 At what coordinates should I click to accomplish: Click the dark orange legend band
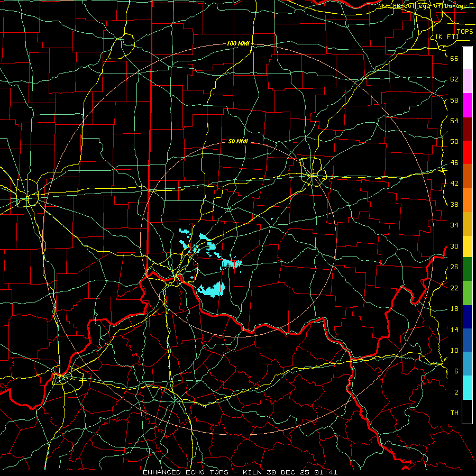pyautogui.click(x=467, y=176)
